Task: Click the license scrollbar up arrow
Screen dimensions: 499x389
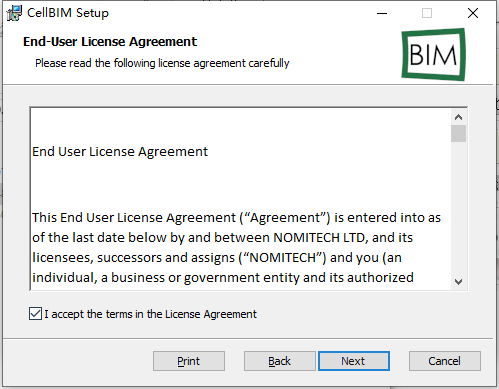Action: [458, 117]
